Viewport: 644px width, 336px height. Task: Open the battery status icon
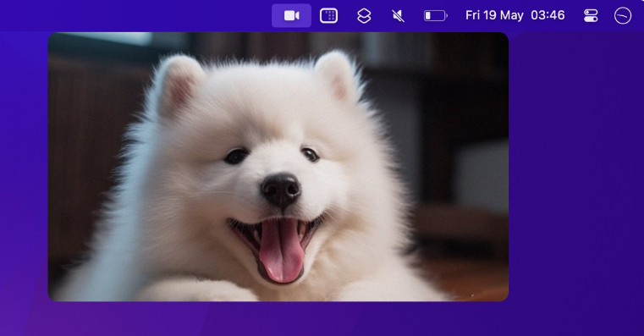[x=435, y=16]
